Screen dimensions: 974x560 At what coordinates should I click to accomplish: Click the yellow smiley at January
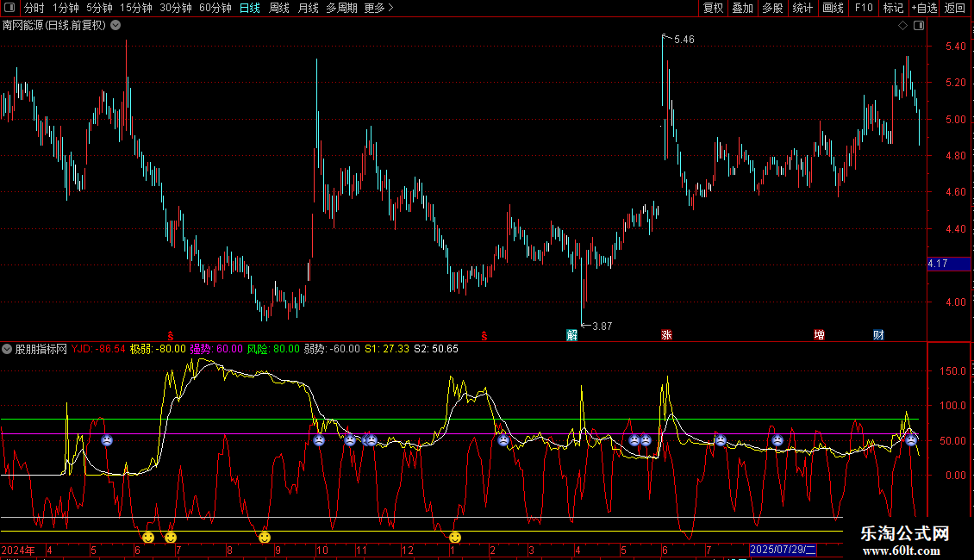pos(455,537)
